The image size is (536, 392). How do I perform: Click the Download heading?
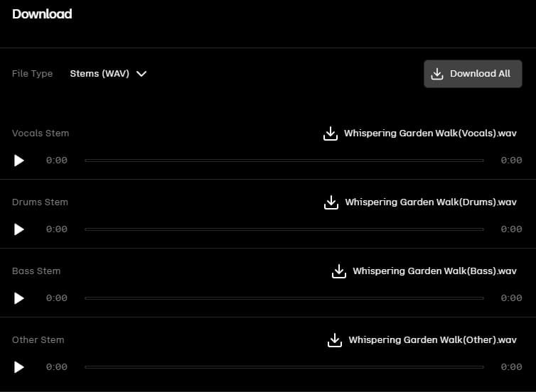(x=42, y=14)
